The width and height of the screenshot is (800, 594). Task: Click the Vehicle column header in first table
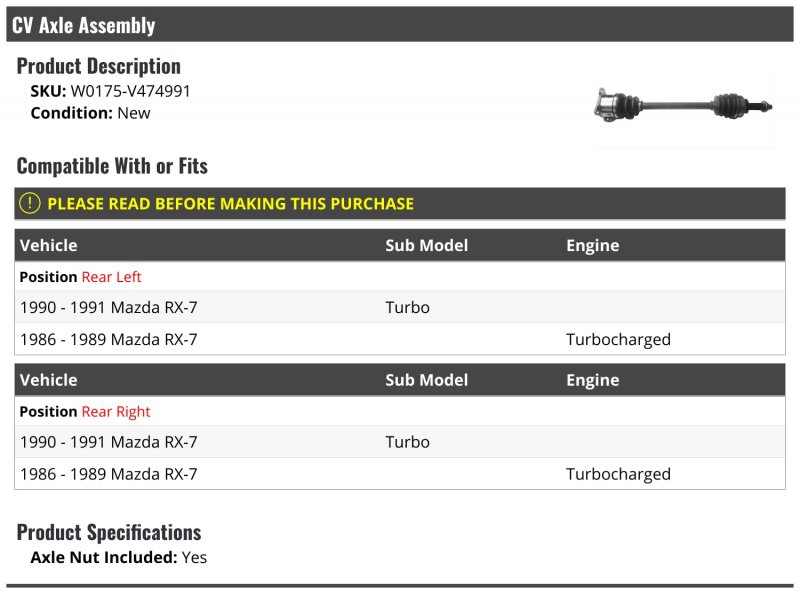(x=48, y=245)
